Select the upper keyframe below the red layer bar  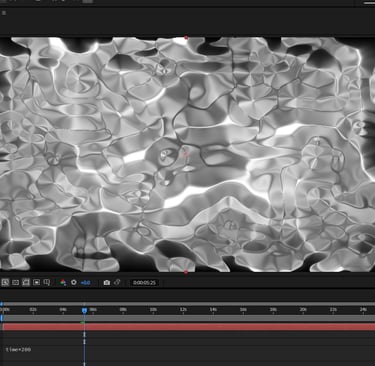tap(84, 334)
